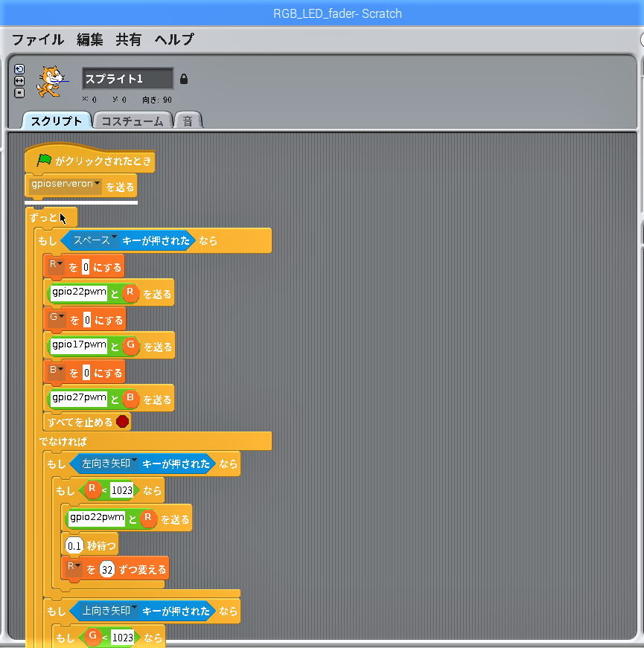Click 'キーが押された' text in 左向き矢印 block
This screenshot has height=648, width=644.
(x=176, y=463)
